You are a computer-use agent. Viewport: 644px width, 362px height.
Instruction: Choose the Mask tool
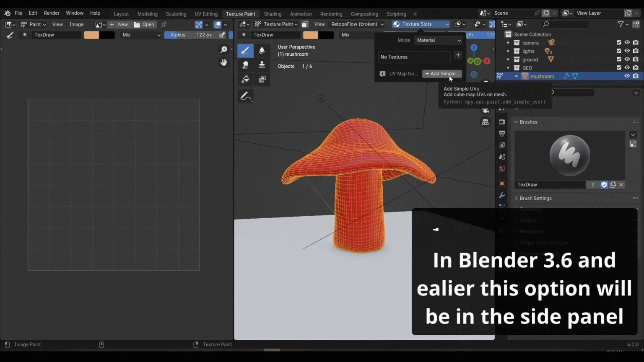pyautogui.click(x=262, y=79)
